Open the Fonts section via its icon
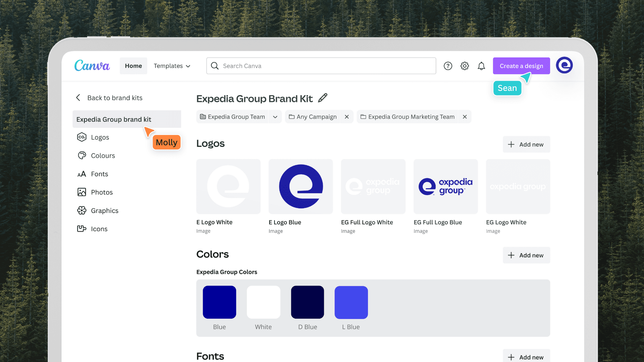644x362 pixels. (82, 174)
